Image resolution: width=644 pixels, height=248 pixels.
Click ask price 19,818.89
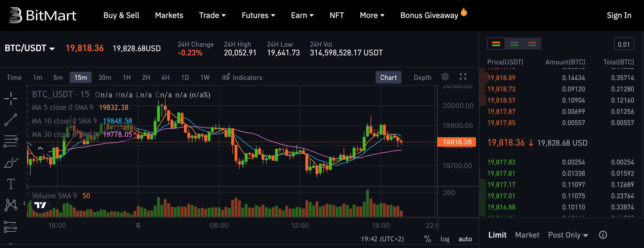tap(501, 78)
